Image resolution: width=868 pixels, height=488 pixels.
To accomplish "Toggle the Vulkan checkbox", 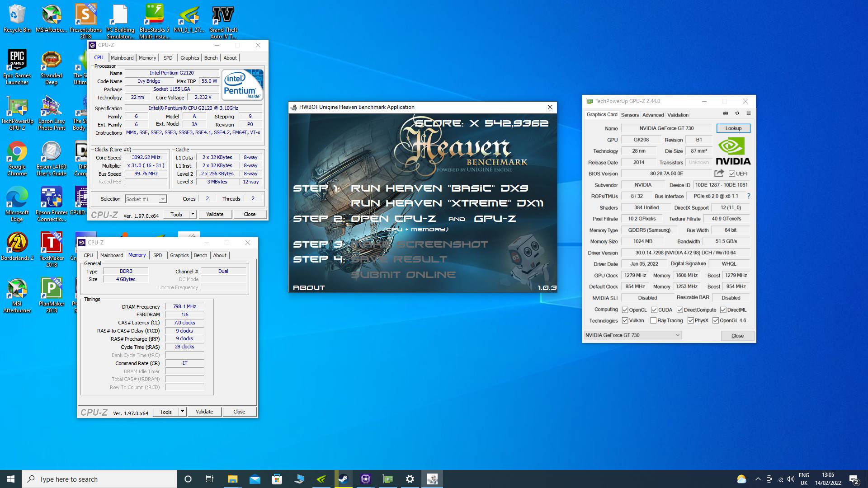I will tap(625, 320).
